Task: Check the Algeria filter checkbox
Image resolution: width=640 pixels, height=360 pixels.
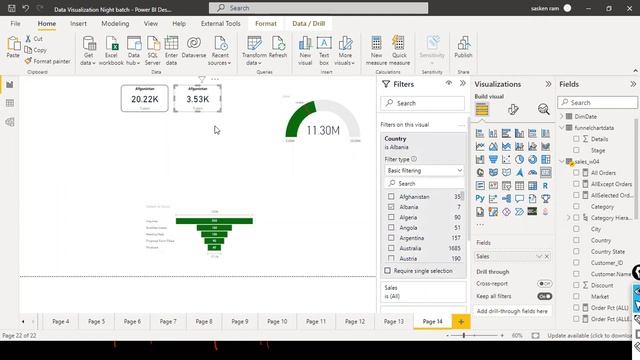Action: tap(391, 217)
